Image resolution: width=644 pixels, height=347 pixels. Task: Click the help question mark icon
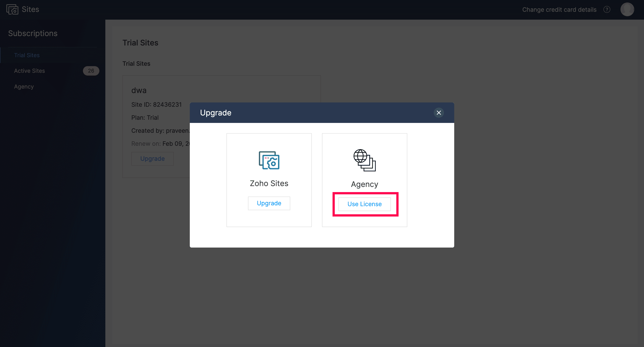tap(607, 10)
